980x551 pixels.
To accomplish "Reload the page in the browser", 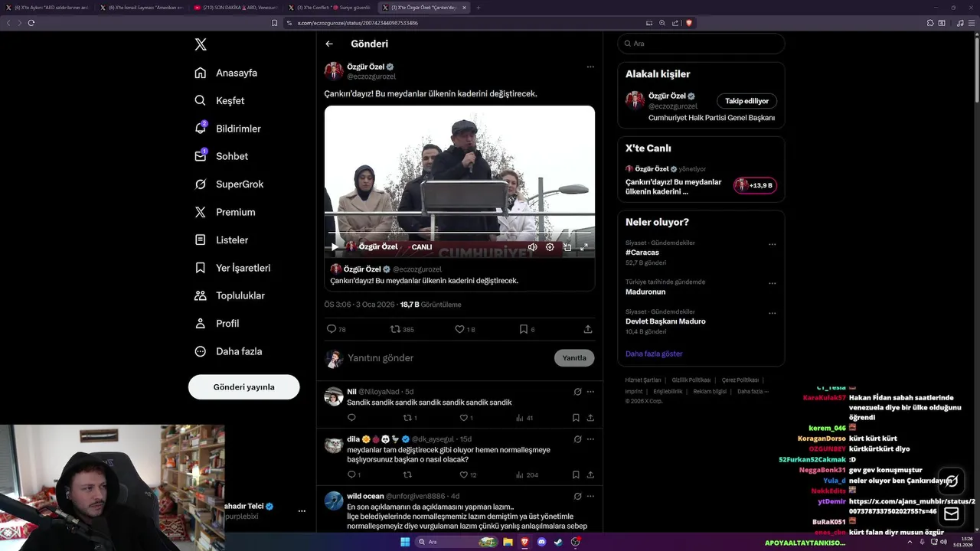I will 31,23.
